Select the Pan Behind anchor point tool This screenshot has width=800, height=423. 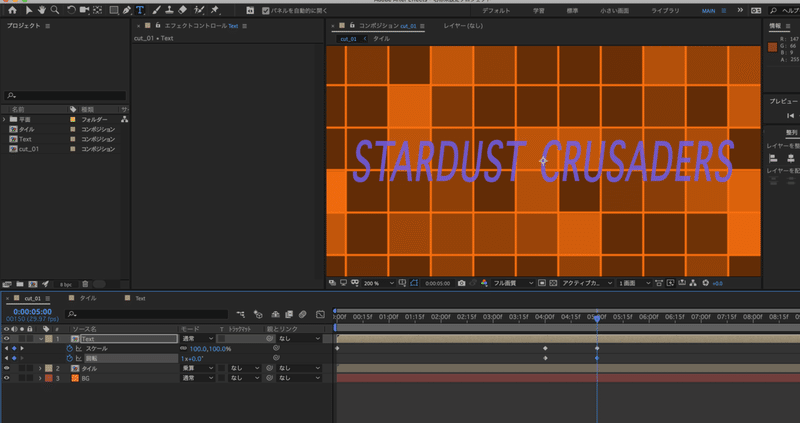[x=97, y=10]
